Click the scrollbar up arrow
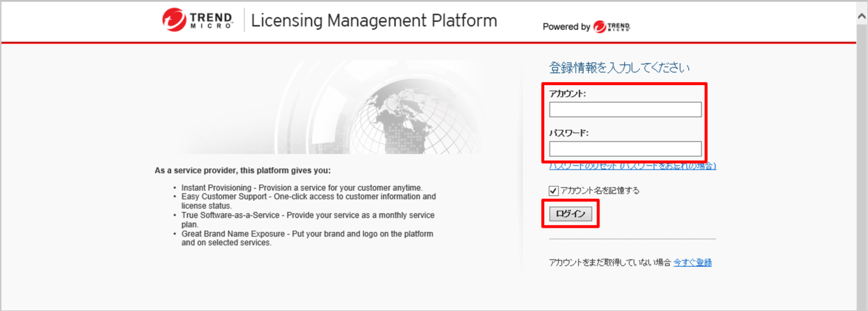The image size is (868, 311). tap(862, 17)
